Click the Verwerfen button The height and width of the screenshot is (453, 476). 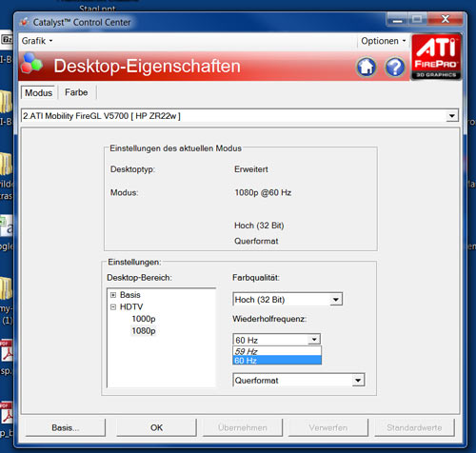(x=328, y=427)
